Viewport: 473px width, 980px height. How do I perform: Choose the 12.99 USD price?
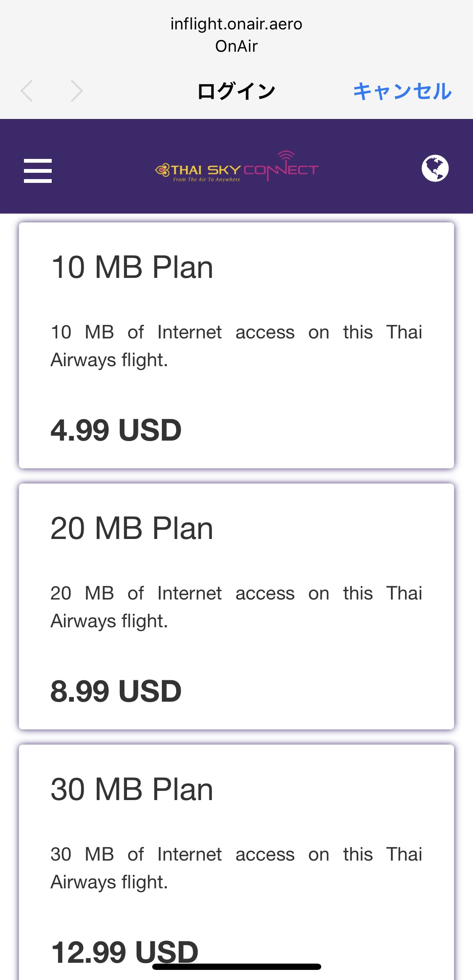(x=124, y=952)
